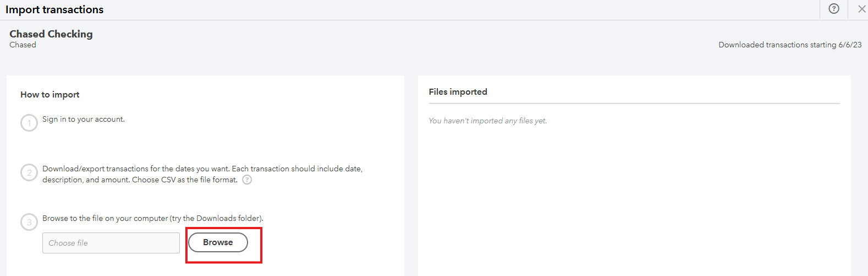Click the divider under Files imported
Screen dimensions: 868x276
pos(634,104)
